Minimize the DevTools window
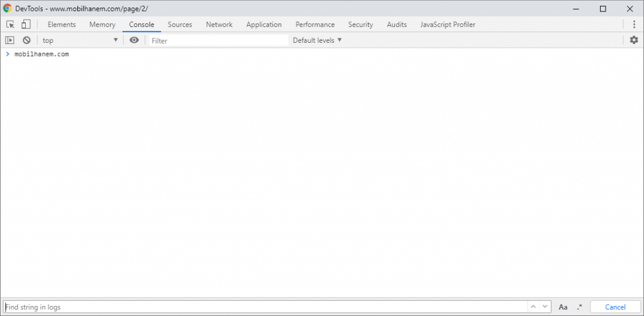This screenshot has width=644, height=316. pos(576,9)
